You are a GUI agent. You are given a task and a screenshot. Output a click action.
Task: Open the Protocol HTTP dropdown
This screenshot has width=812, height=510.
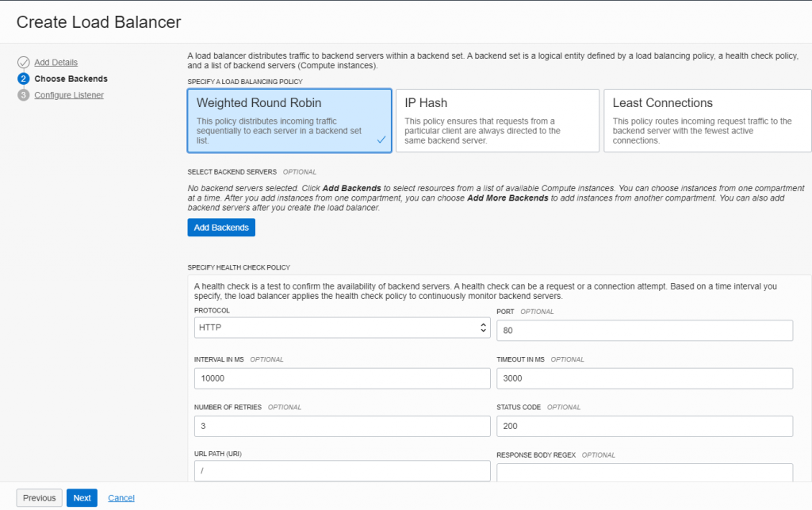click(x=343, y=328)
